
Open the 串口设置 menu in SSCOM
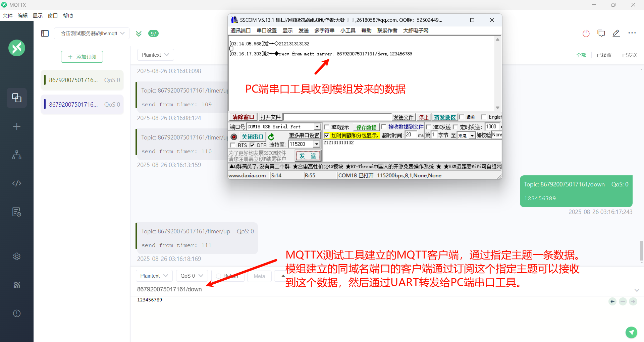[267, 31]
